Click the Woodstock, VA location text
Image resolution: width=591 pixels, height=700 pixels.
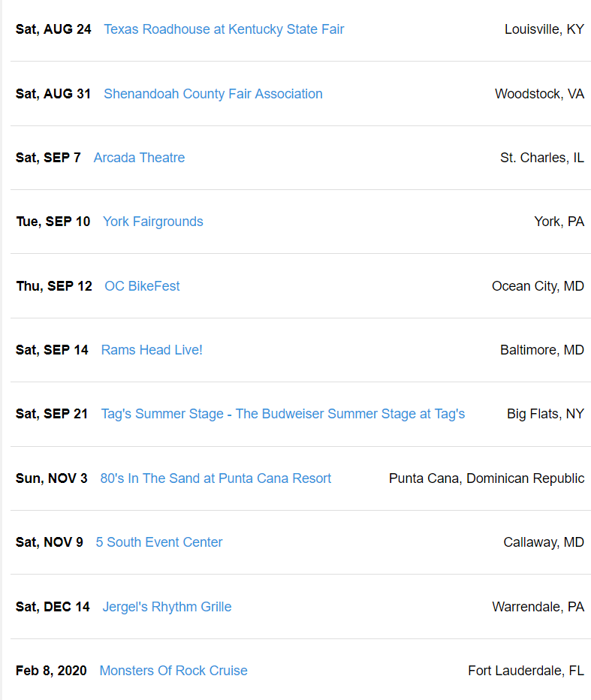pyautogui.click(x=539, y=94)
